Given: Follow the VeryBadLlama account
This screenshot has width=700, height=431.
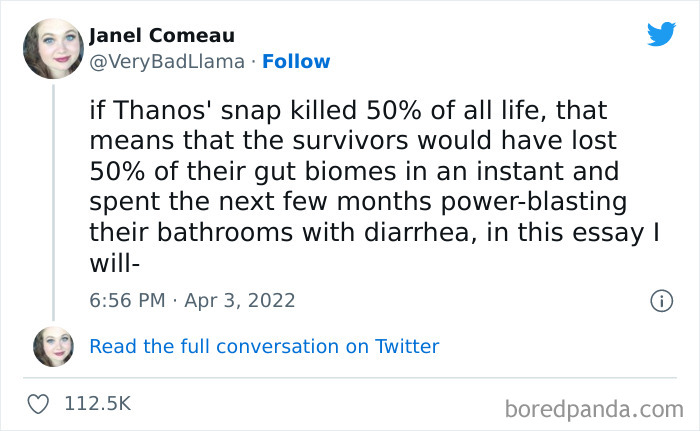Looking at the screenshot, I should click(296, 61).
